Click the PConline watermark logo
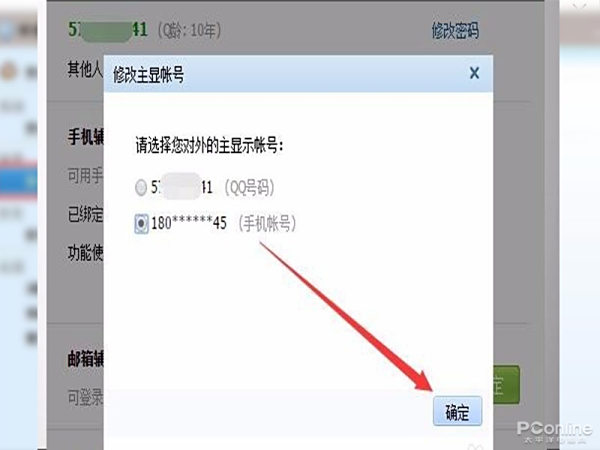The image size is (600, 450). 554,432
